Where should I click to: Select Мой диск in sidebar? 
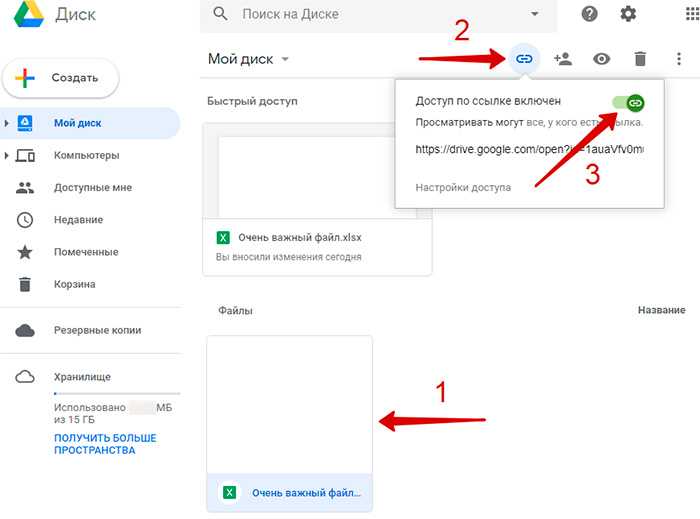click(x=89, y=123)
